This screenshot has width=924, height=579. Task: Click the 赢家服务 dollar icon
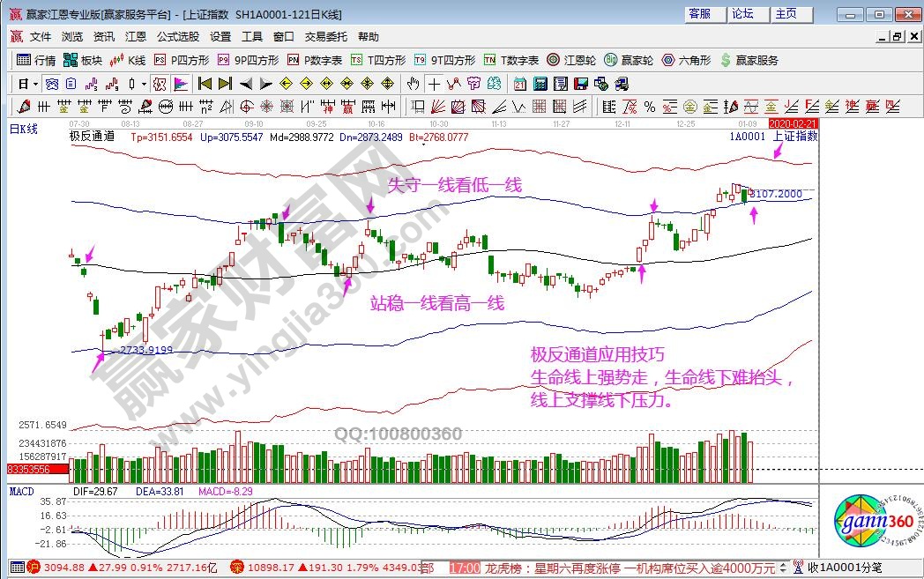click(x=749, y=60)
